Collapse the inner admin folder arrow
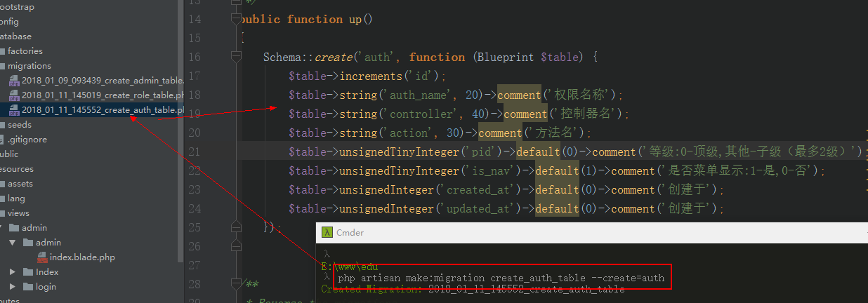 coord(13,243)
